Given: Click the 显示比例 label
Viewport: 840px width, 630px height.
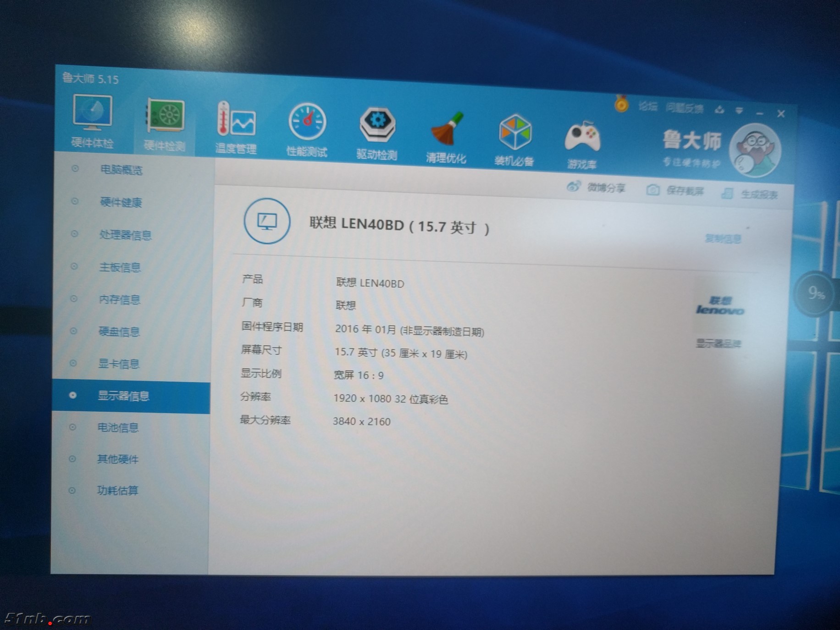Looking at the screenshot, I should 261,373.
